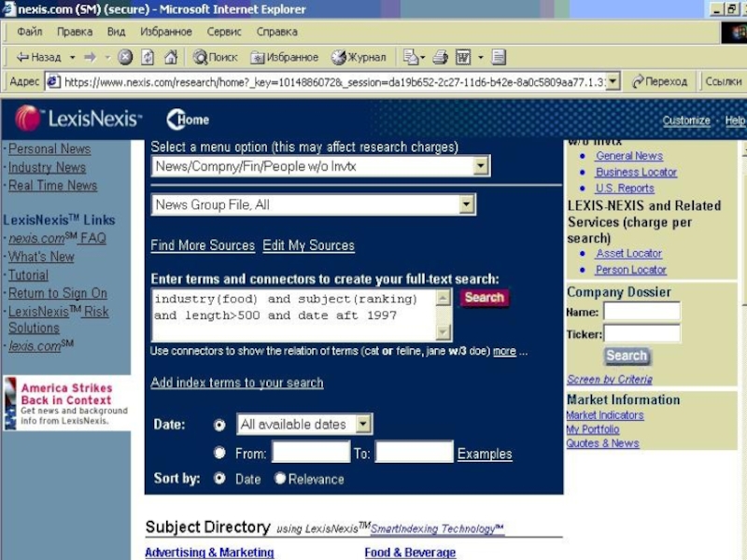Open the Tutorial link

[x=29, y=275]
